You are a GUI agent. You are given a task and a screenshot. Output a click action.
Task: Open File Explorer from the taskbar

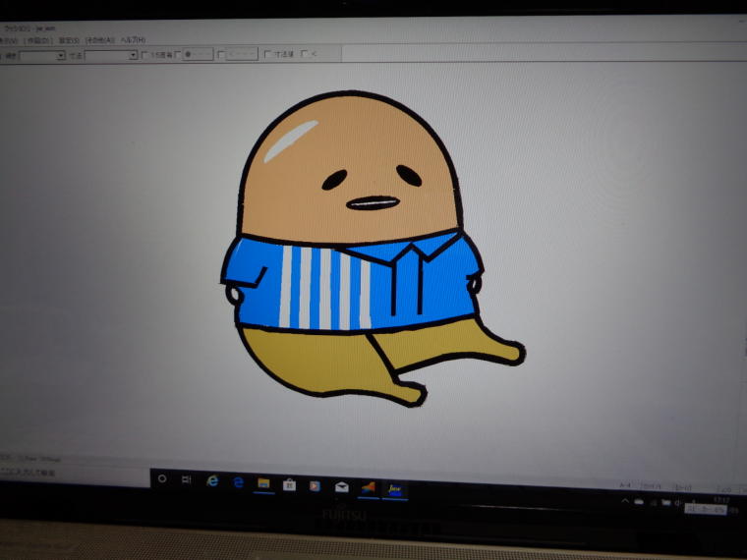coord(263,483)
